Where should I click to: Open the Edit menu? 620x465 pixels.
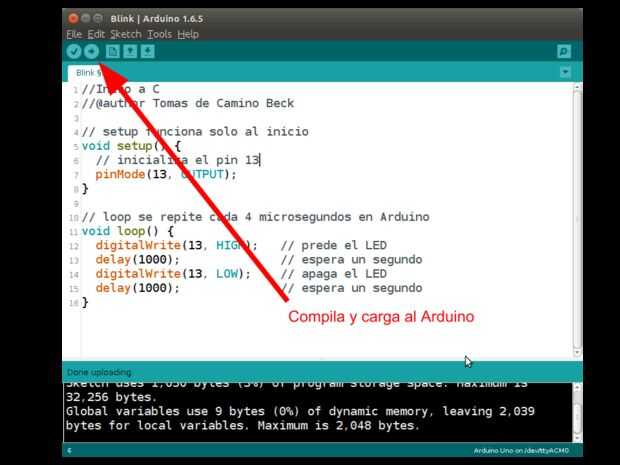click(96, 34)
